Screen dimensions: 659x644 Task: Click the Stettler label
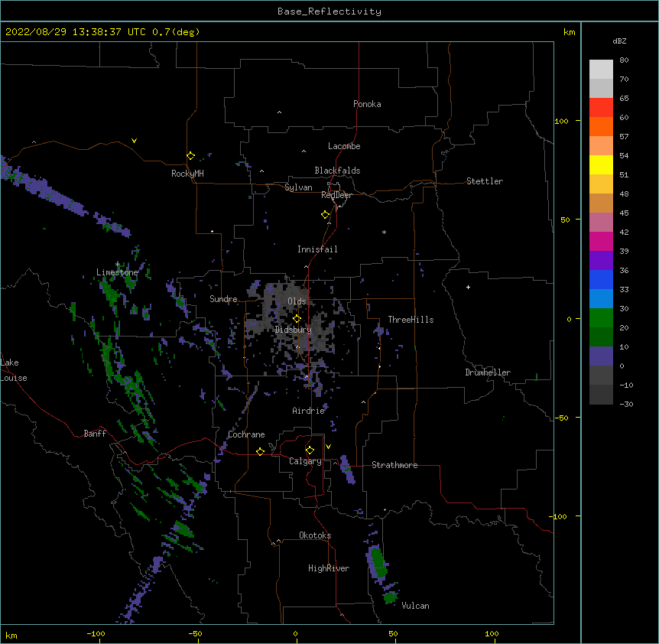[x=485, y=181]
